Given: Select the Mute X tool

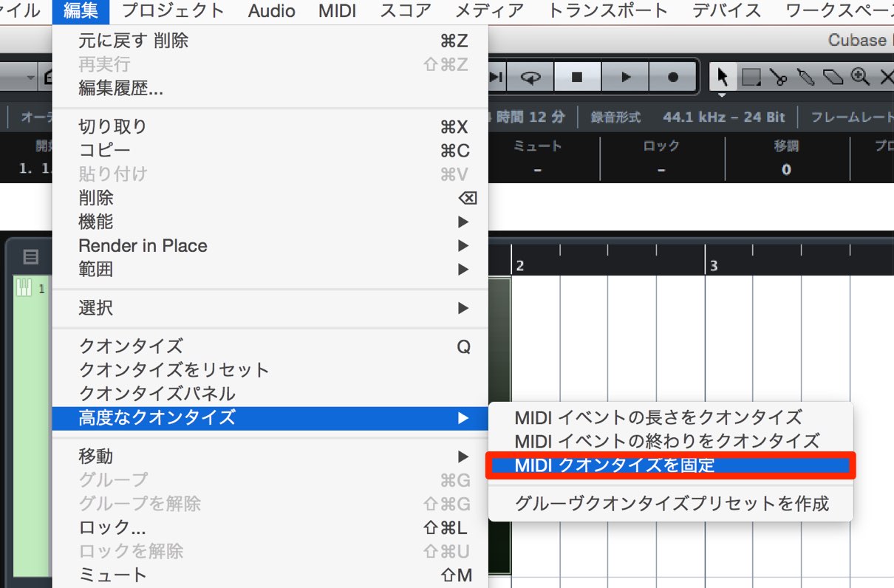Looking at the screenshot, I should pyautogui.click(x=886, y=77).
